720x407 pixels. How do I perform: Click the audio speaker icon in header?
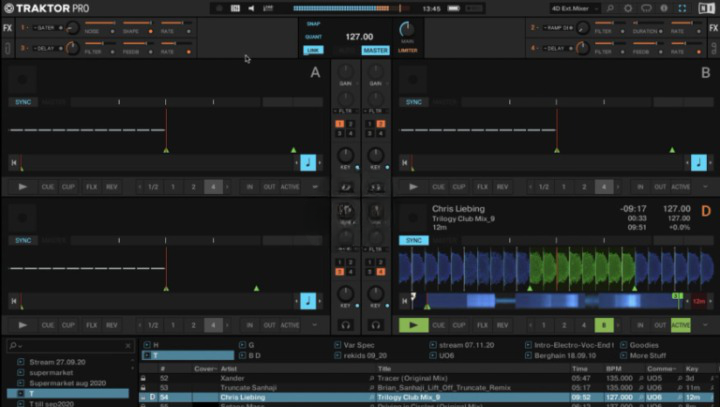[x=251, y=8]
